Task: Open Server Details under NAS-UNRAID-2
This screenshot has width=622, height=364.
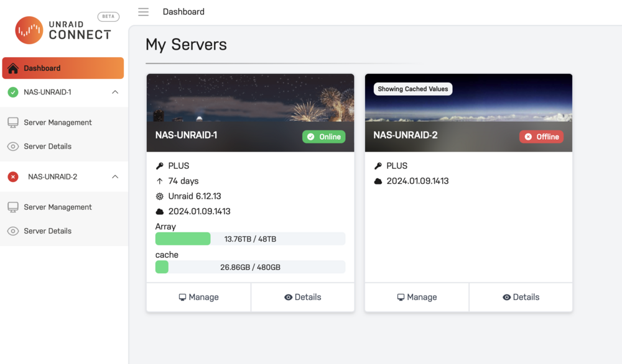Action: (x=48, y=231)
